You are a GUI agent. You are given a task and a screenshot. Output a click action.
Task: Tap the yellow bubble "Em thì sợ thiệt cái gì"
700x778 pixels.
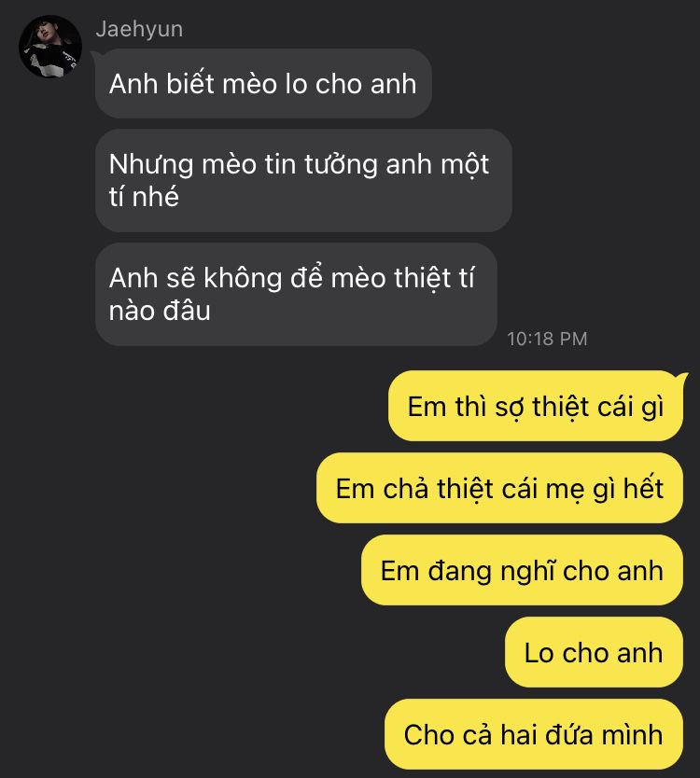pos(536,406)
